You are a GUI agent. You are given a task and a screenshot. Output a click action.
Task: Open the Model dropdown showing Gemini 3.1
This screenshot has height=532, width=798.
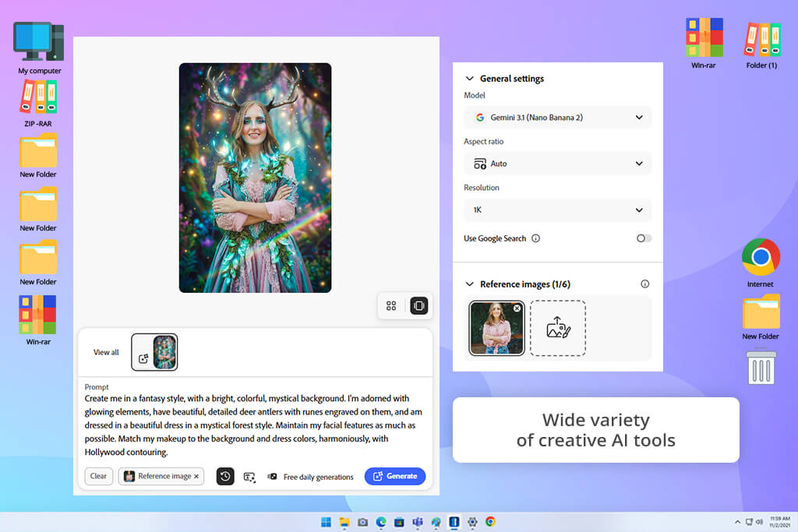coord(558,118)
